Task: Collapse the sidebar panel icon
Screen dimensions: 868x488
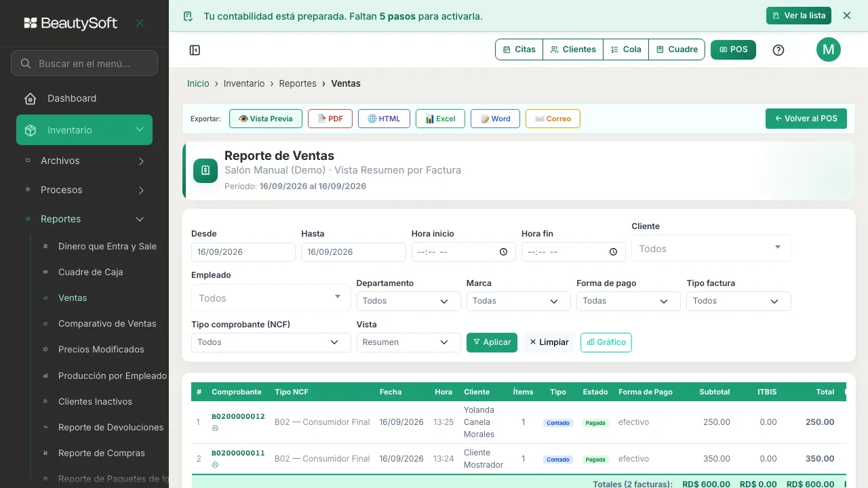Action: (195, 50)
